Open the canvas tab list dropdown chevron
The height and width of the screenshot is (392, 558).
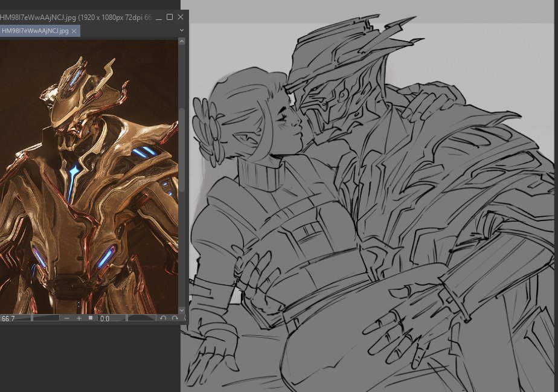pos(182,31)
